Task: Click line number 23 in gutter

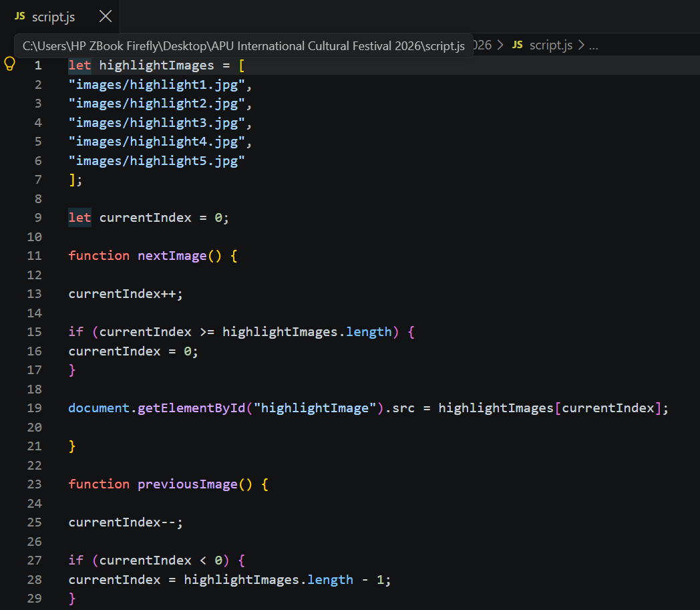Action: [x=34, y=484]
